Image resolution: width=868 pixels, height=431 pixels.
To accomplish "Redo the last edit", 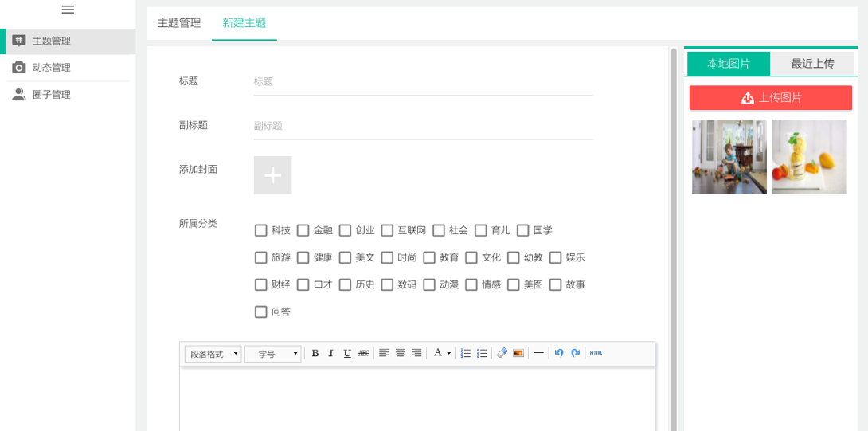I will (575, 353).
